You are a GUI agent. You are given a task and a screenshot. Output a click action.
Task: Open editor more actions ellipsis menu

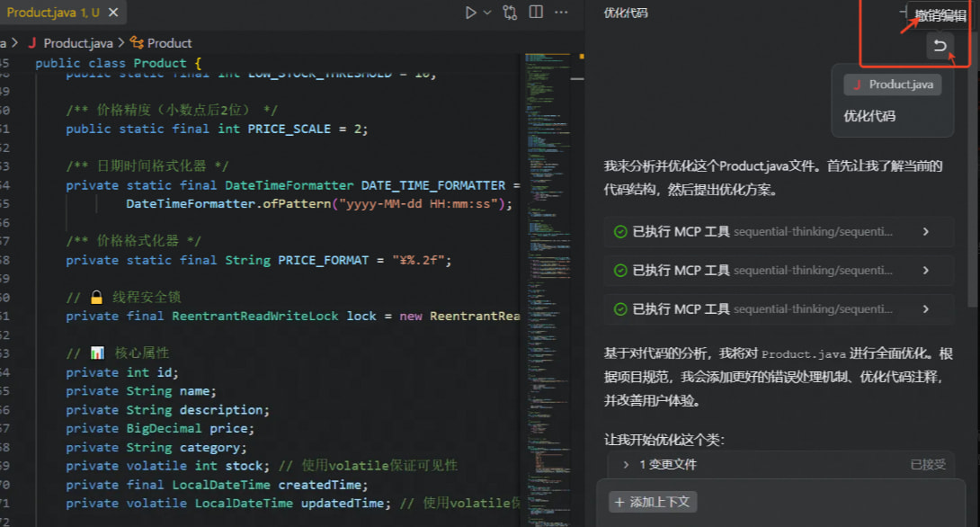[561, 13]
